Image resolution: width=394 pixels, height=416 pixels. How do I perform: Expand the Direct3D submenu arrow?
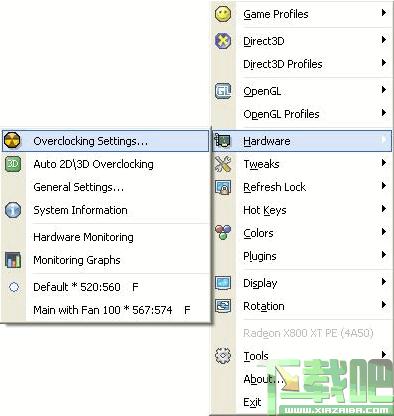tap(384, 40)
